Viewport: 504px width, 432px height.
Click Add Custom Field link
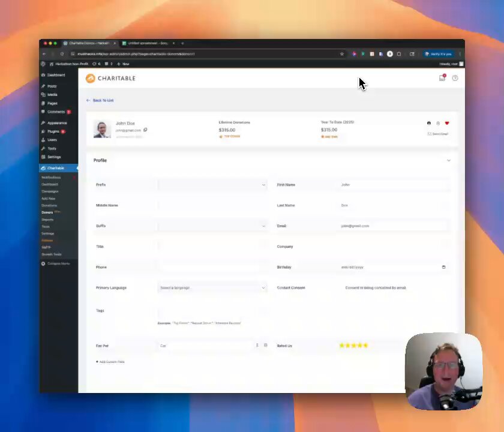[x=110, y=362]
